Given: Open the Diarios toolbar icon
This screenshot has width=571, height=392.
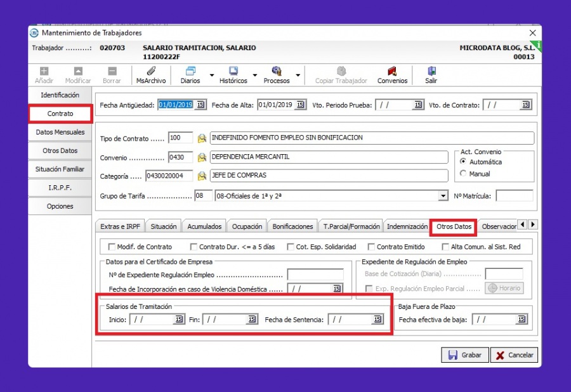Looking at the screenshot, I should tap(190, 70).
